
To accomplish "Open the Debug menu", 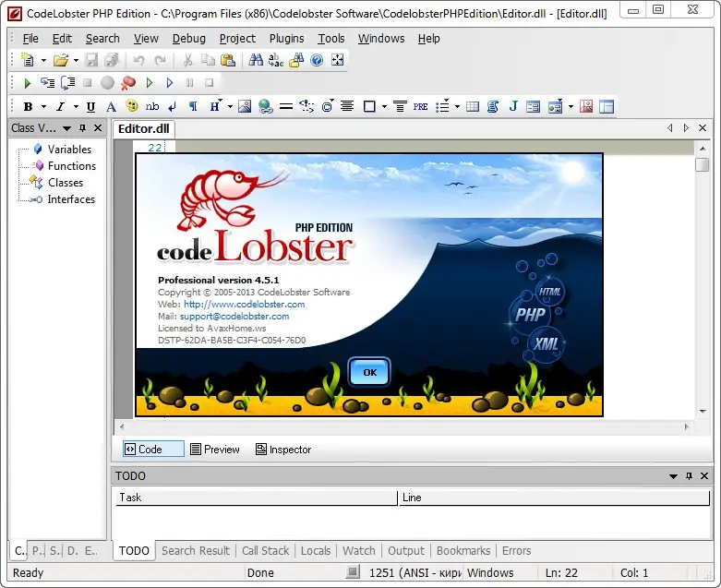I will 188,39.
